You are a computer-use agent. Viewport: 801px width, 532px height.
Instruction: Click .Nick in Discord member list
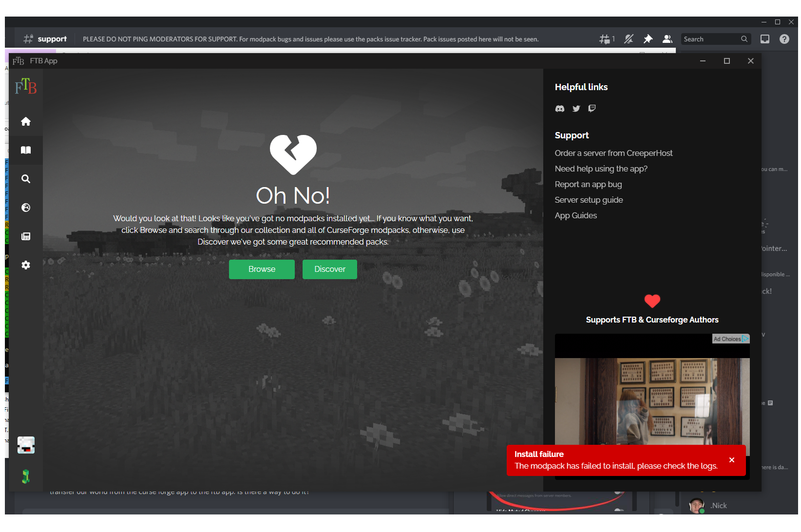coord(719,506)
